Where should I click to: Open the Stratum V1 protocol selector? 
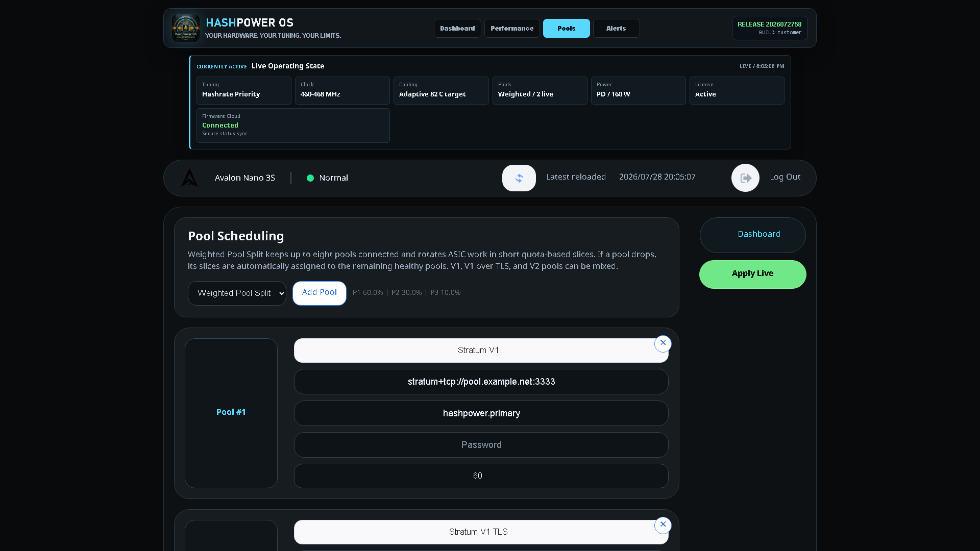tap(481, 350)
